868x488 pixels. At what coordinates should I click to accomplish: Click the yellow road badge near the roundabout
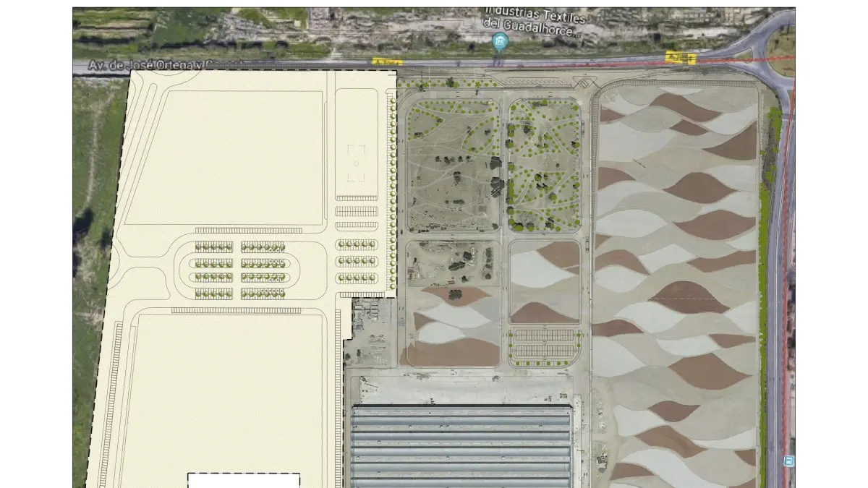click(x=681, y=59)
